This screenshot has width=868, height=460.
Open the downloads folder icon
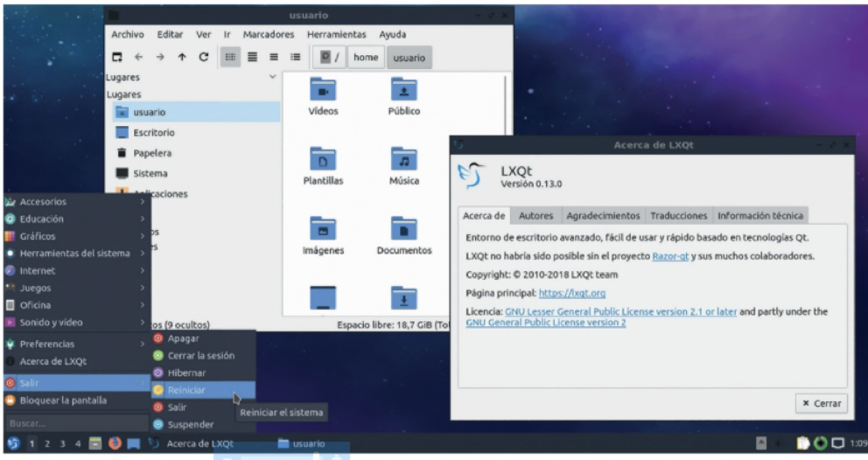(404, 299)
